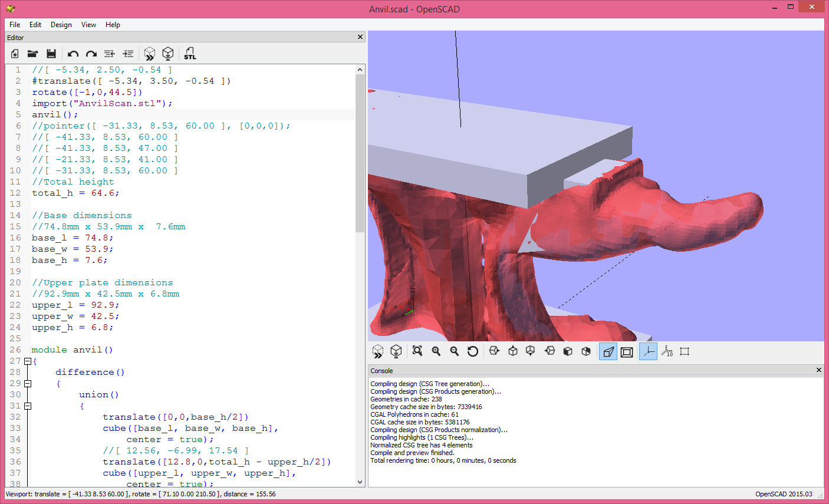Click the 'OpenSCAD 2015.03' status label
This screenshot has height=504, width=829.
[x=784, y=494]
